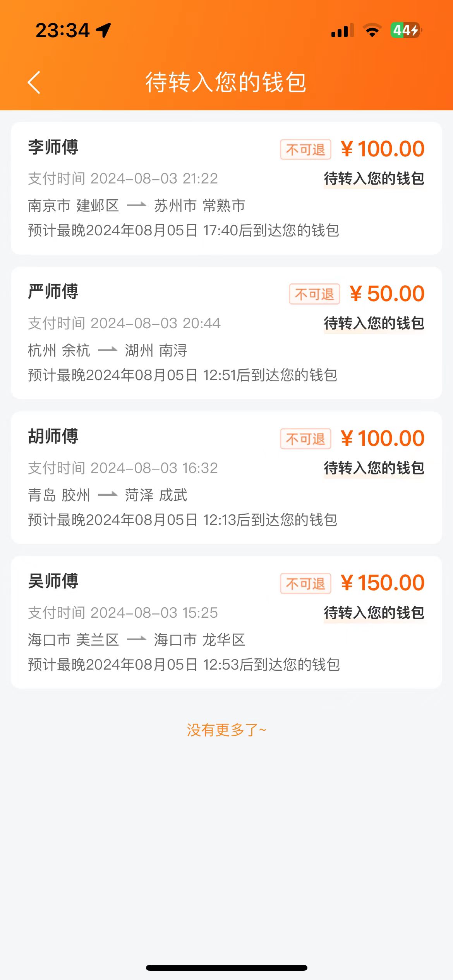Tap 待转入您的钱包 status in 胡师傅's card
453x980 pixels.
click(374, 468)
